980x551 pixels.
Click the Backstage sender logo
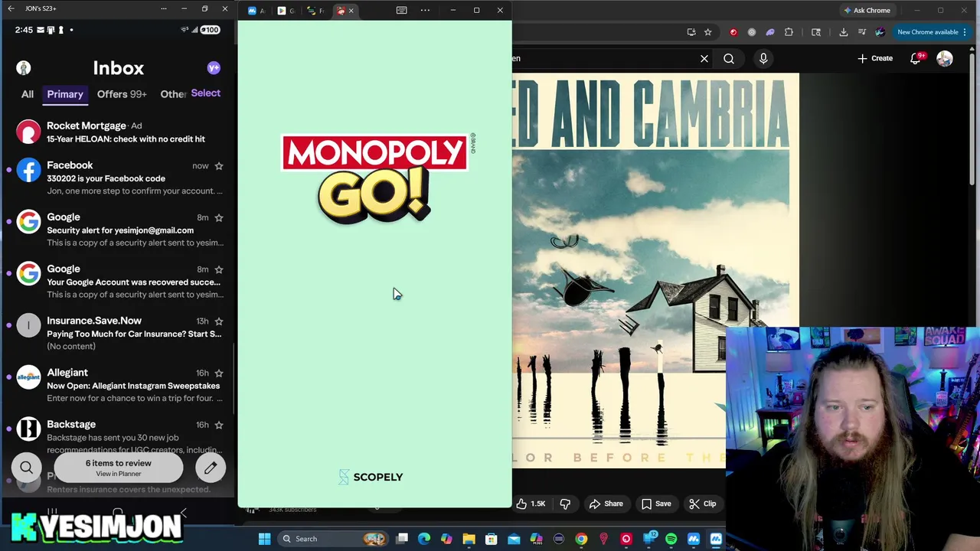pyautogui.click(x=28, y=429)
